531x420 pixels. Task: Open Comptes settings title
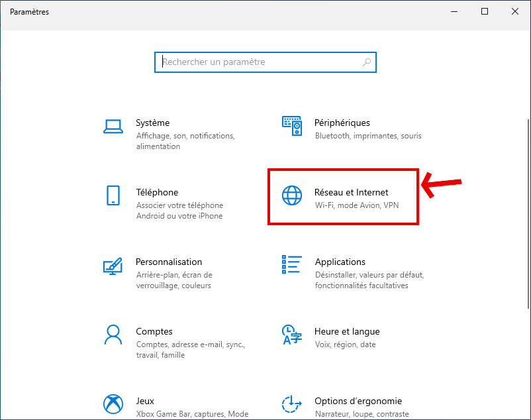(x=154, y=331)
